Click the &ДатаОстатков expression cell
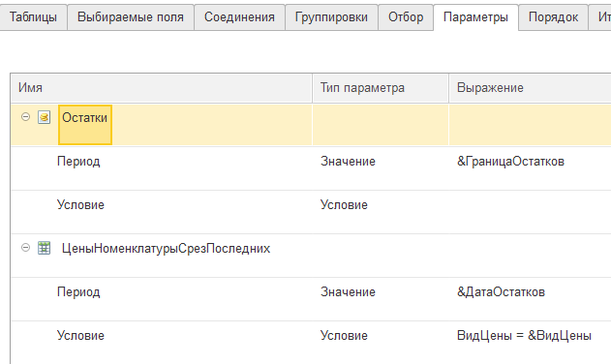The height and width of the screenshot is (364, 611). (530, 299)
